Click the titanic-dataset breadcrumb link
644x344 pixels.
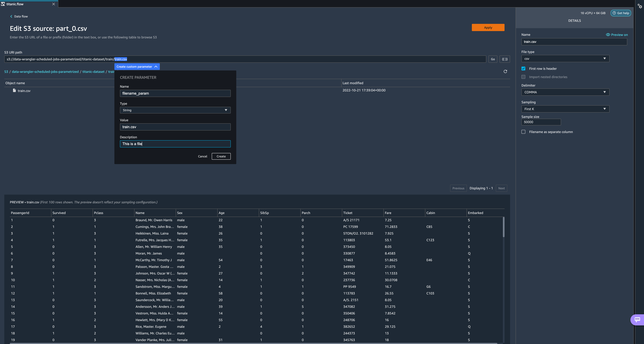(93, 72)
